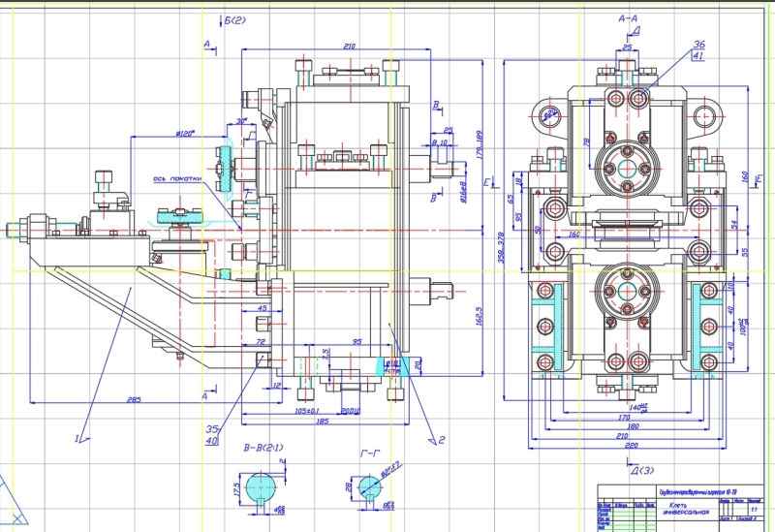
Task: Click the '8..10' dimension on shaft
Action: [440, 142]
